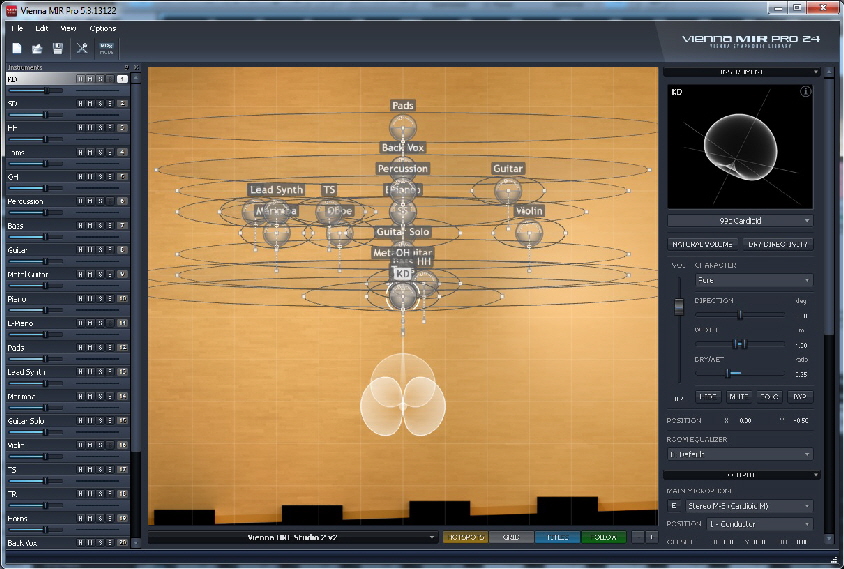Solo the Piano instrument in the list
844x569 pixels.
[100, 299]
